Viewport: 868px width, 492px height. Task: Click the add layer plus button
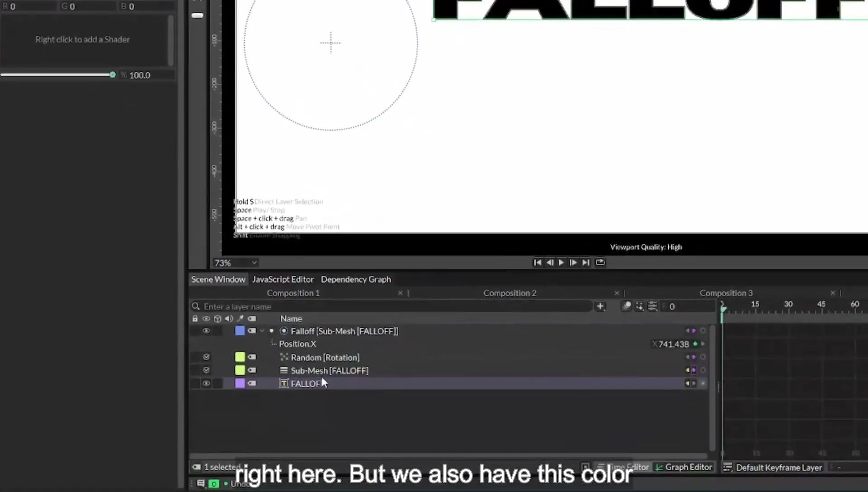pos(600,307)
